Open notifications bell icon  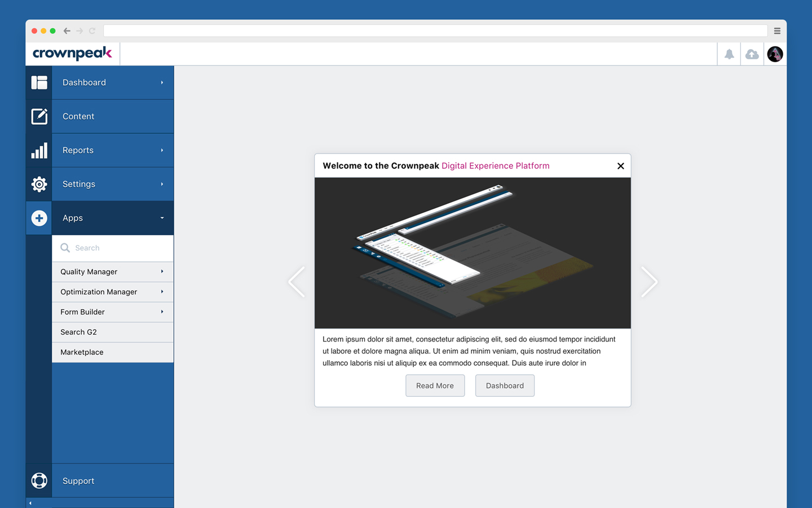coord(729,54)
